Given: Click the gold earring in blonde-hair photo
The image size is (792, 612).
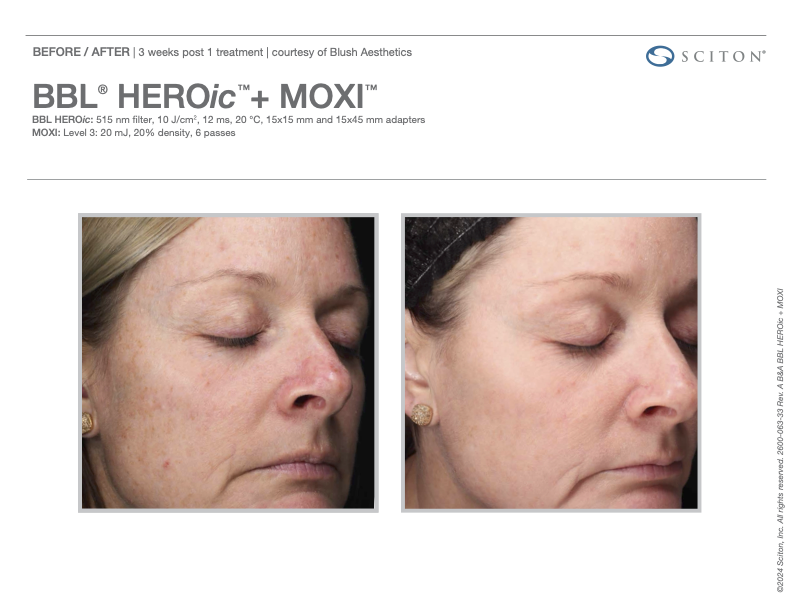Looking at the screenshot, I should (x=87, y=423).
